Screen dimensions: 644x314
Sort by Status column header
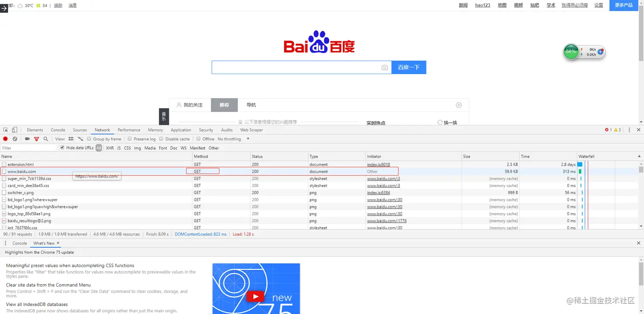pyautogui.click(x=279, y=156)
